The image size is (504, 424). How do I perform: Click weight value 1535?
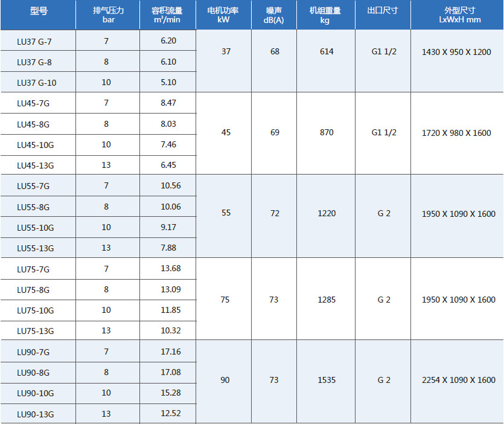click(x=327, y=381)
